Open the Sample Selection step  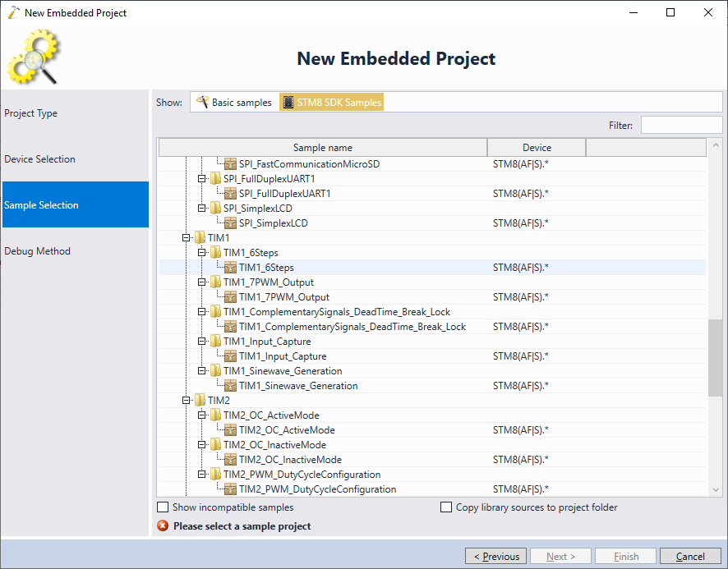click(x=76, y=204)
